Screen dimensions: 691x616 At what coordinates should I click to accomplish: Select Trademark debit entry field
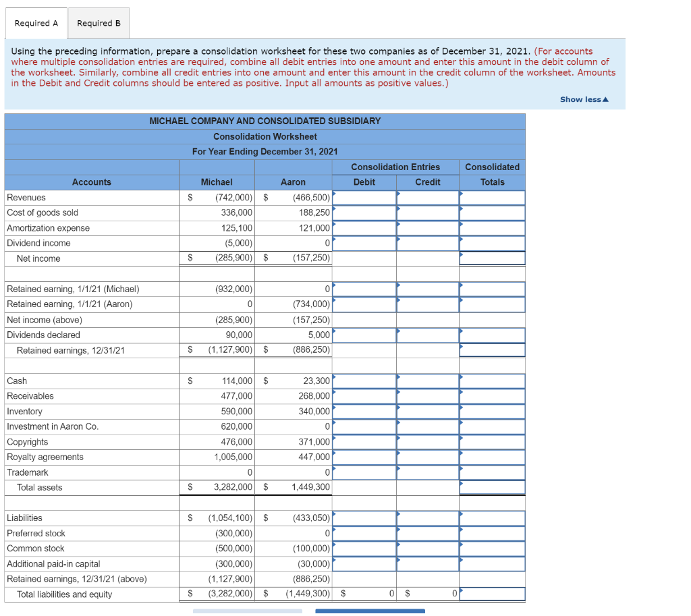pyautogui.click(x=364, y=473)
